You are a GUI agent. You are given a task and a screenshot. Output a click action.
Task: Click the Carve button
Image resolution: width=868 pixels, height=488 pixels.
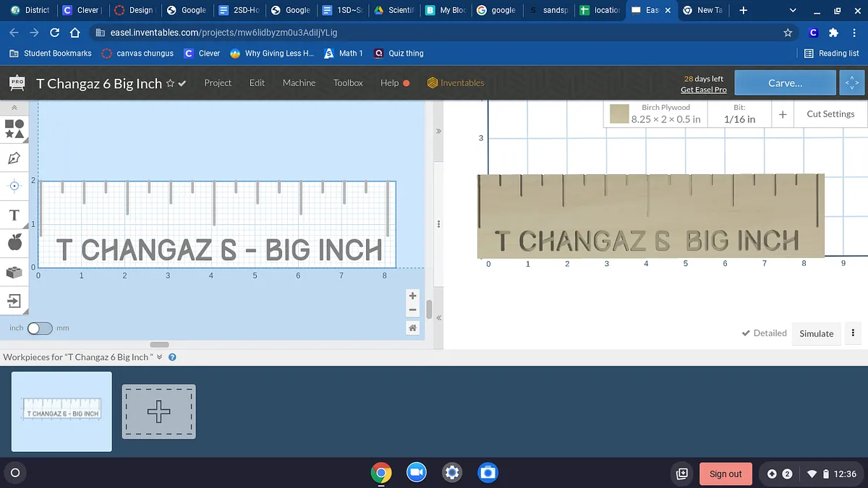point(785,83)
